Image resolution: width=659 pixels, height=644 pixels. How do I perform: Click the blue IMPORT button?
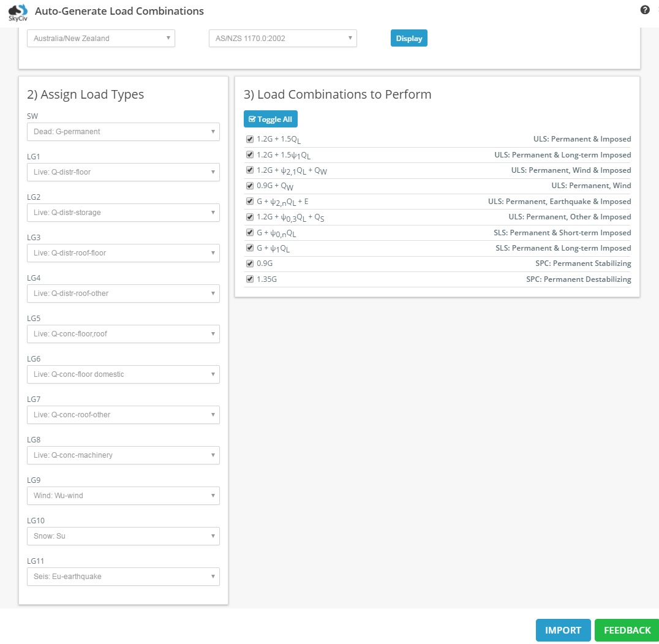[x=563, y=630]
